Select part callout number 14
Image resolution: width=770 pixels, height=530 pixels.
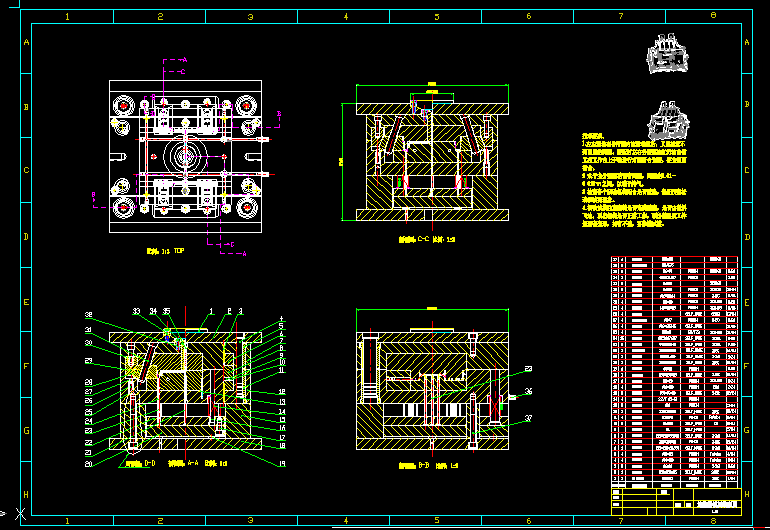[x=282, y=412]
